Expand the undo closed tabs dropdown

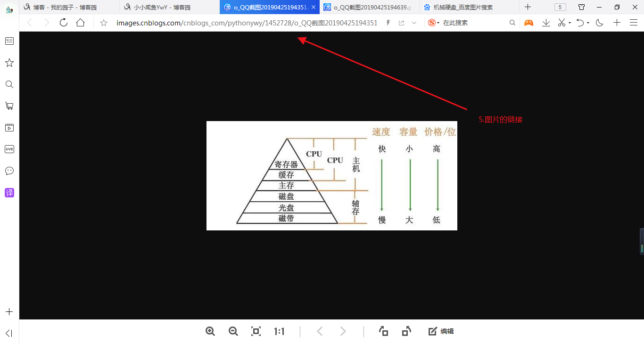coord(588,23)
